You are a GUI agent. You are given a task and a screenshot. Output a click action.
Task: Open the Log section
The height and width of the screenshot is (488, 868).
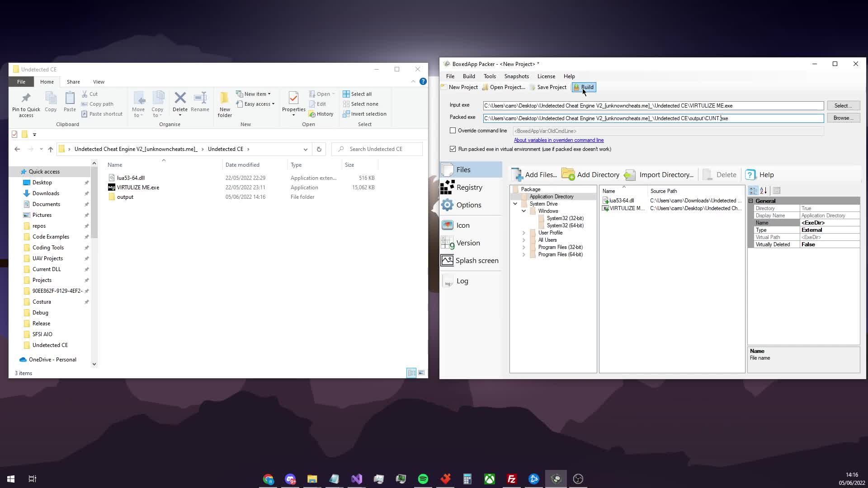462,281
